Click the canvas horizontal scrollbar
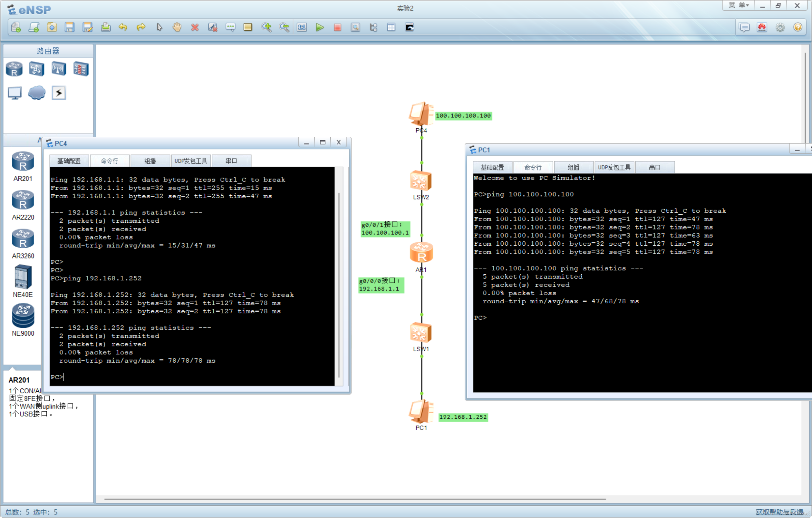The height and width of the screenshot is (518, 812). pos(355,499)
